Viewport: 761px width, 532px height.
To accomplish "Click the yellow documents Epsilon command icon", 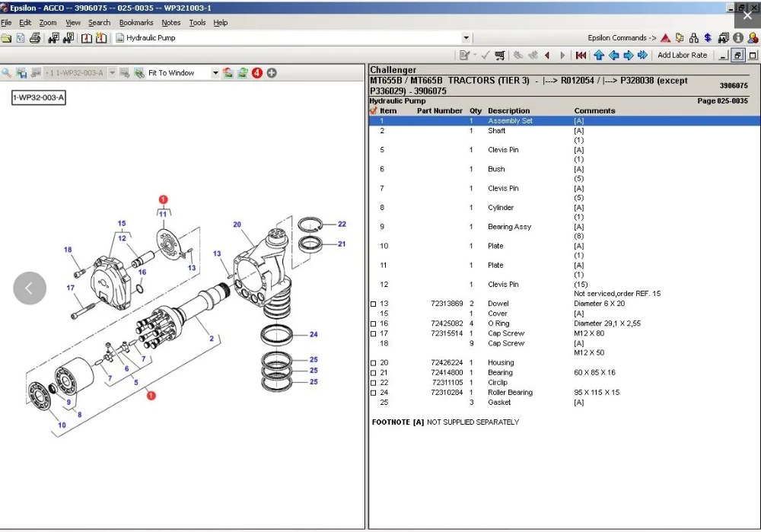I will click(680, 38).
